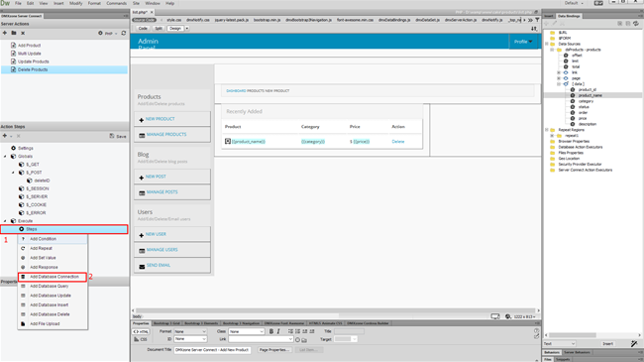Click the add step plus icon in Action Steps

click(5, 136)
